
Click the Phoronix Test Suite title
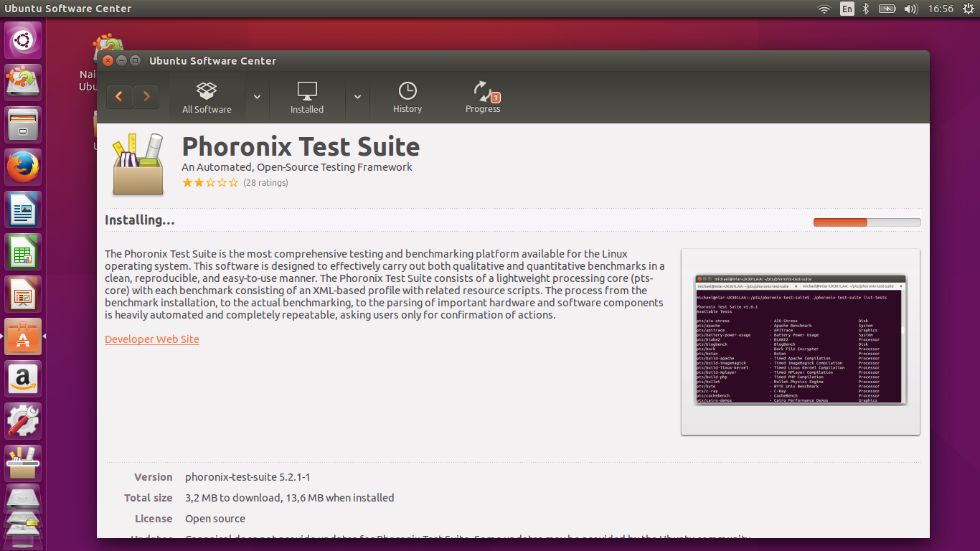[x=301, y=146]
